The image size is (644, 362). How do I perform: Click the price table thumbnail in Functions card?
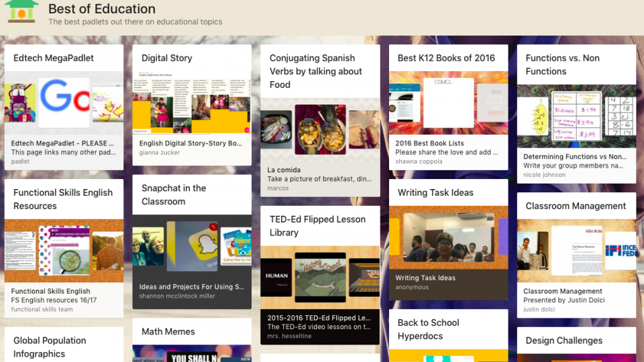point(576,117)
